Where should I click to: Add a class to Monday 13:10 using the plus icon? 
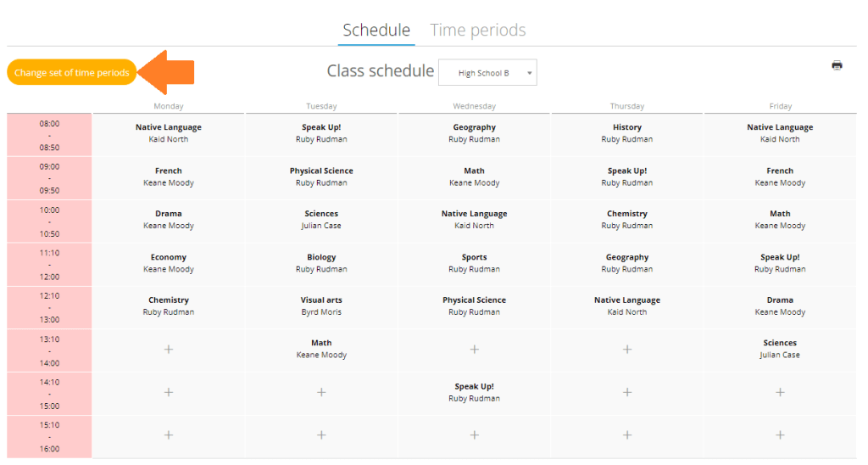tap(169, 349)
